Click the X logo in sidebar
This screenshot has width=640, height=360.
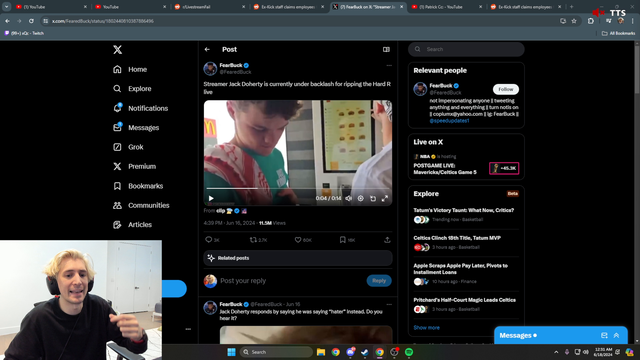point(118,50)
